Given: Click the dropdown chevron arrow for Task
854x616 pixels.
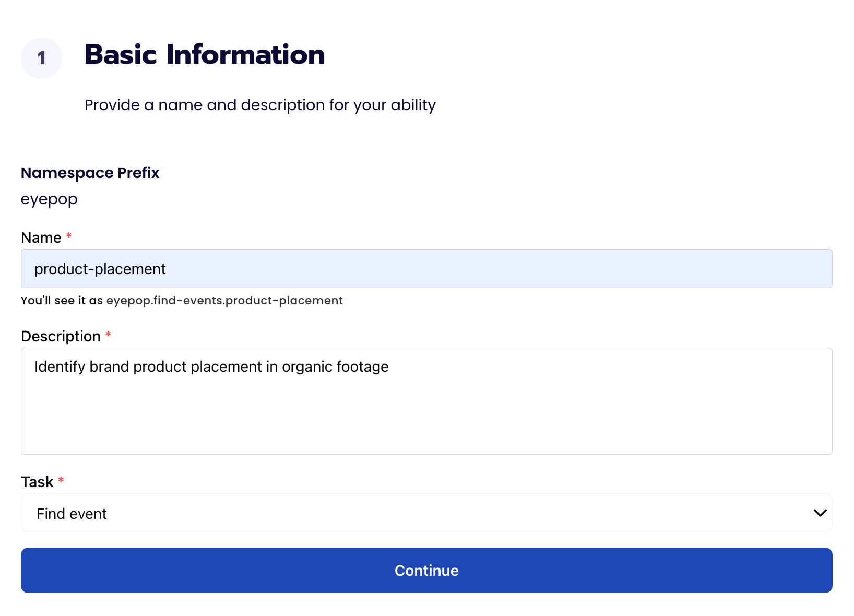Looking at the screenshot, I should (x=820, y=513).
